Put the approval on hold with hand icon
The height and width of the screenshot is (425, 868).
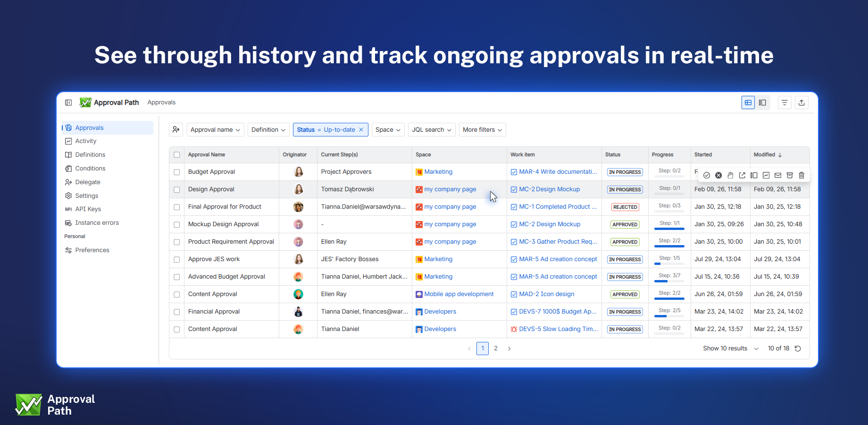point(730,175)
